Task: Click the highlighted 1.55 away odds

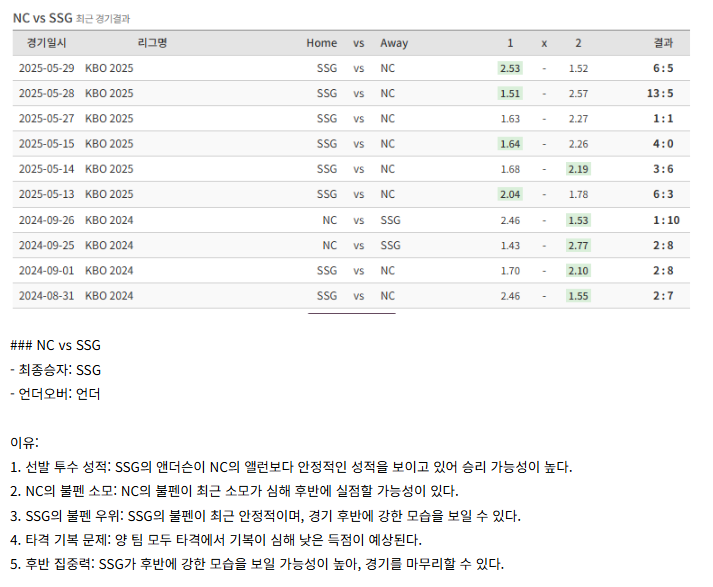Action: [x=578, y=296]
